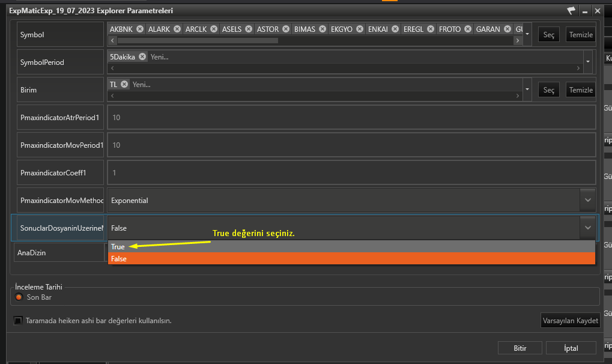Click the pin icon in title bar
Image resolution: width=612 pixels, height=364 pixels.
571,11
